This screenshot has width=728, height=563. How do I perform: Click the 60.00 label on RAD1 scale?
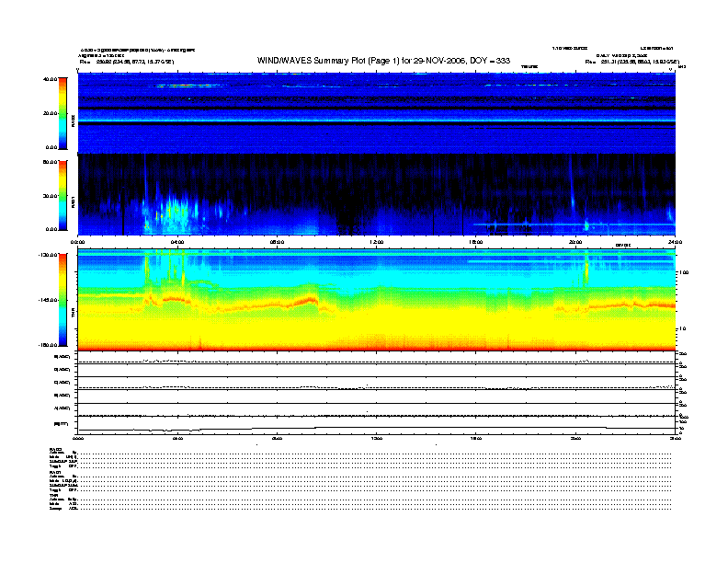tap(50, 162)
